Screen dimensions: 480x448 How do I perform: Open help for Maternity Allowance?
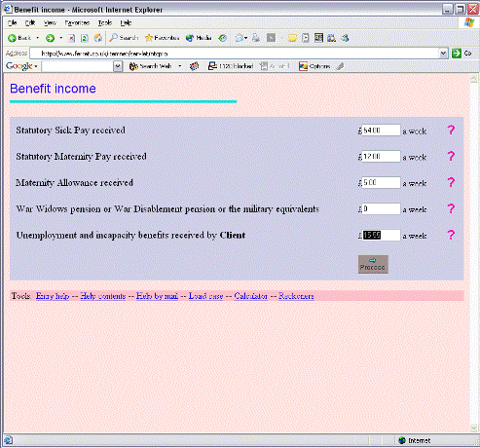point(451,182)
